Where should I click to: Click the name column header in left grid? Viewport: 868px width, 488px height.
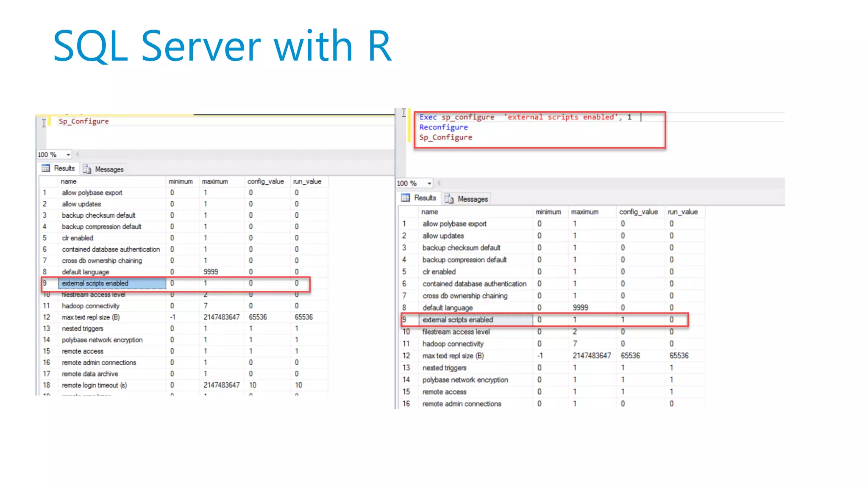pos(69,181)
